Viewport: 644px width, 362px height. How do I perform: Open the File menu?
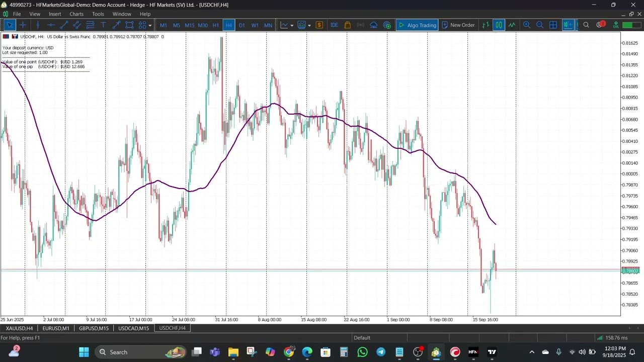17,14
